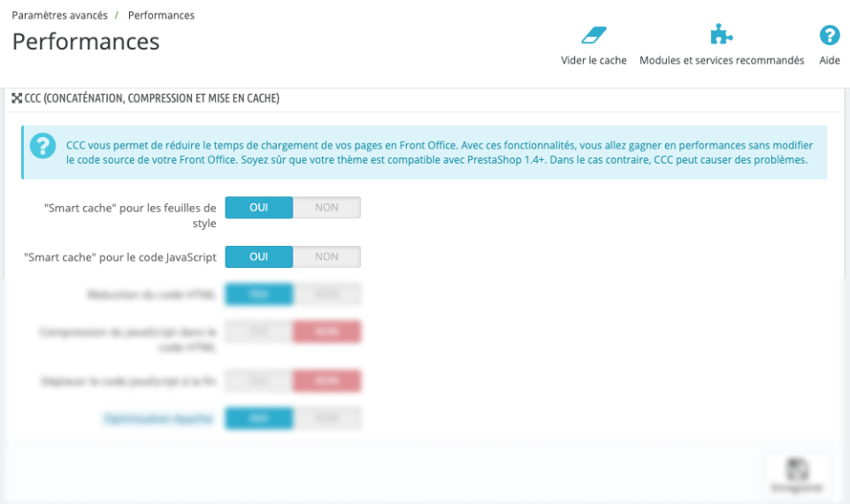Click the CCC panel header expand icon
This screenshot has height=504, width=850.
[x=17, y=99]
